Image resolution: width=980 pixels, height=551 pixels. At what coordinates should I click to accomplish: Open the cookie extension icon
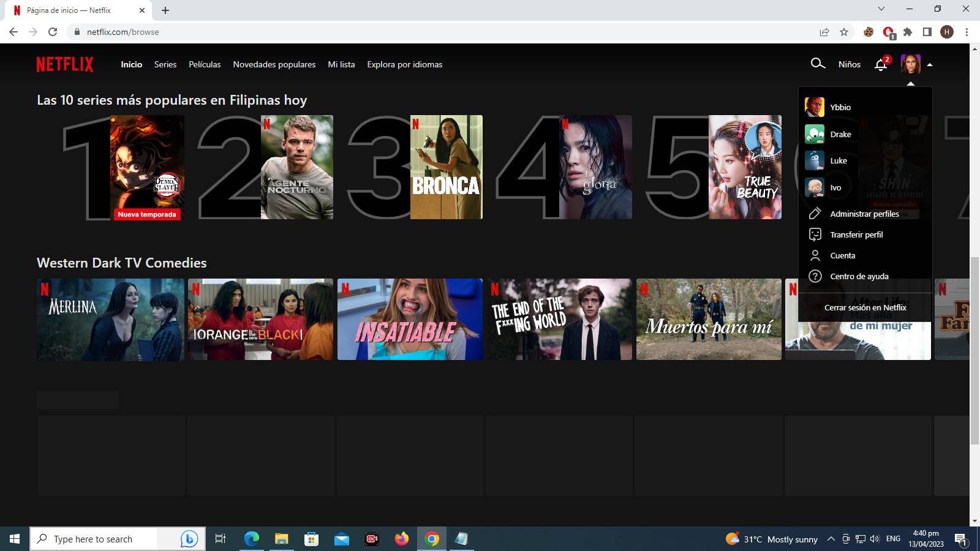(869, 32)
